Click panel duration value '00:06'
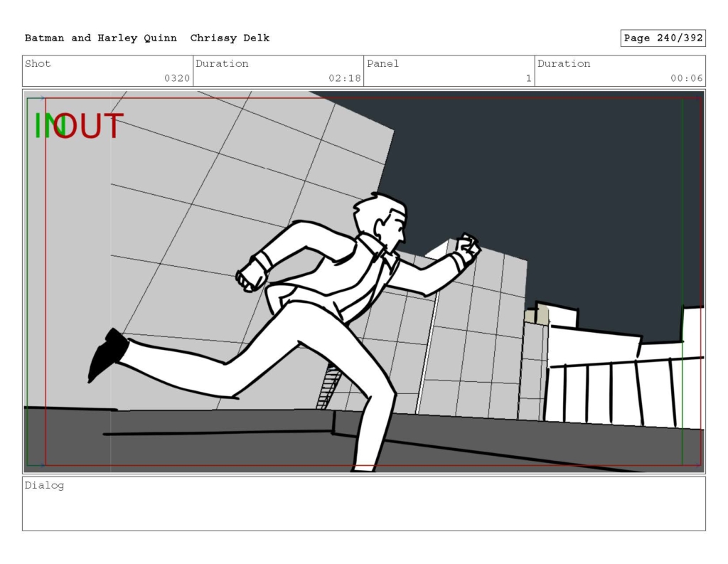728x564 pixels. 686,78
